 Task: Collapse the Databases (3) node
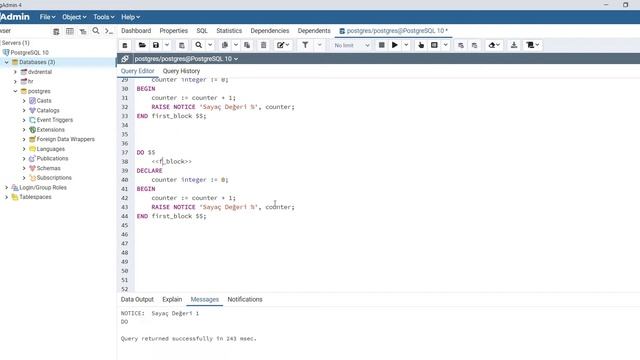pyautogui.click(x=7, y=62)
